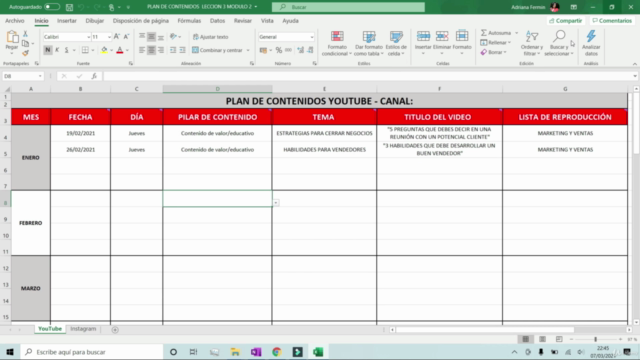Increase font size with larger A icon
This screenshot has height=360, width=640.
[117, 37]
